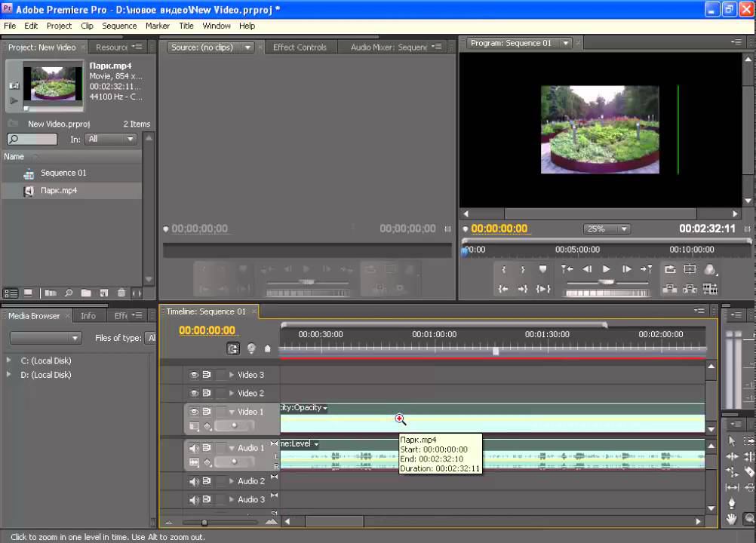Switch to the Audio Mixer tab

389,48
